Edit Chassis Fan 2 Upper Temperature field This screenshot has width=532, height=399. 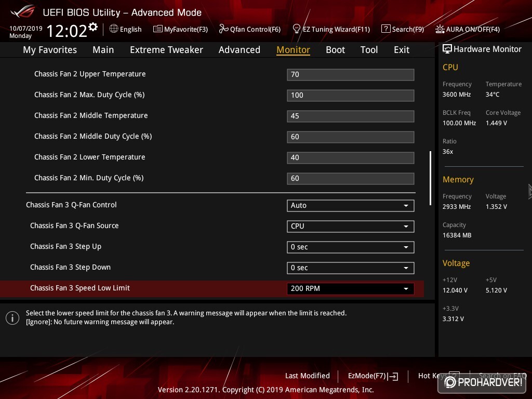(x=351, y=75)
